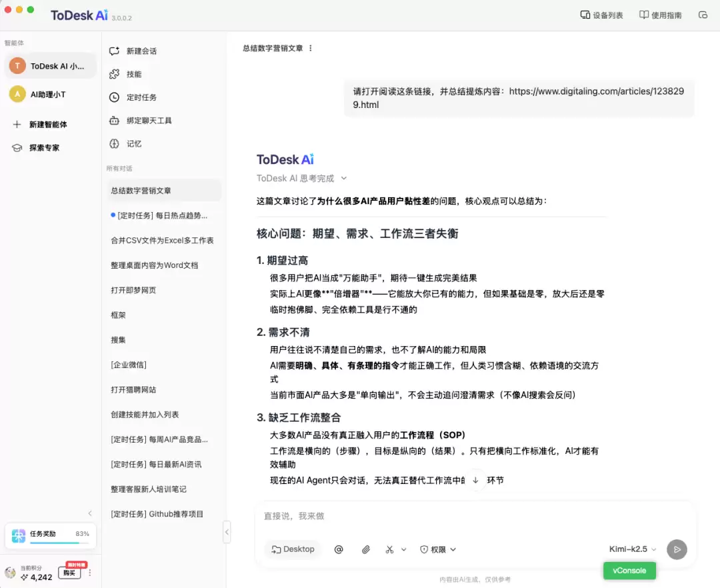Open the more menu beside the 购买 button
Image resolution: width=720 pixels, height=588 pixels.
coord(90,573)
